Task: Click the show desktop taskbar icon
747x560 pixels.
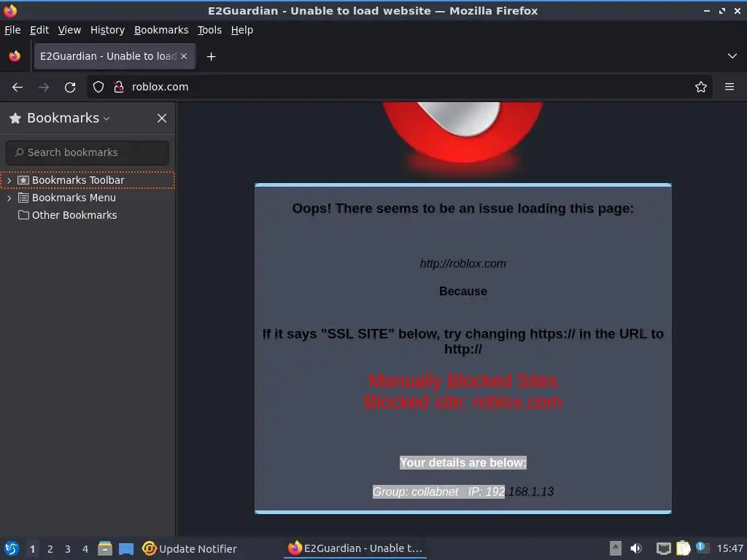Action: tap(126, 548)
